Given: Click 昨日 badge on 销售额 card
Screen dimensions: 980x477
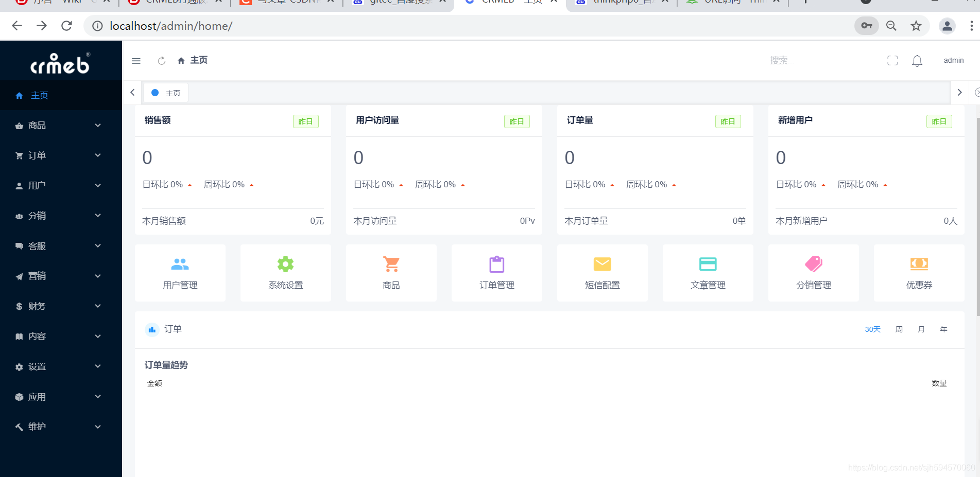Looking at the screenshot, I should (306, 121).
